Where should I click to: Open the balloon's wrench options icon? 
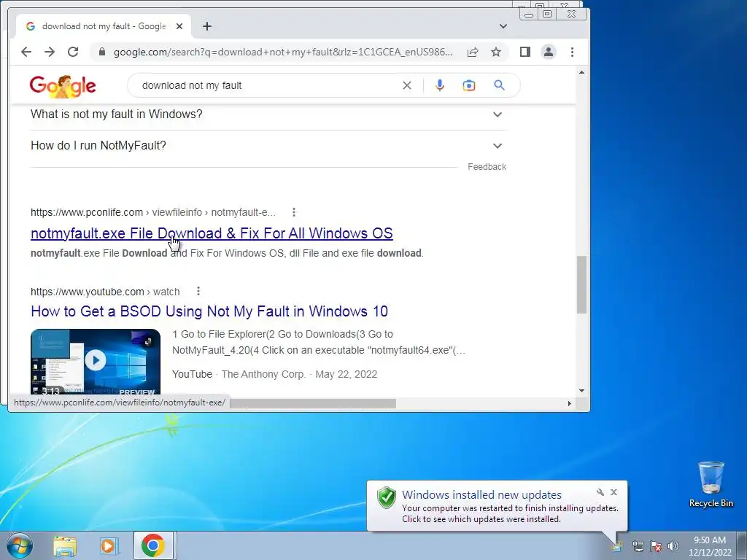tap(600, 492)
